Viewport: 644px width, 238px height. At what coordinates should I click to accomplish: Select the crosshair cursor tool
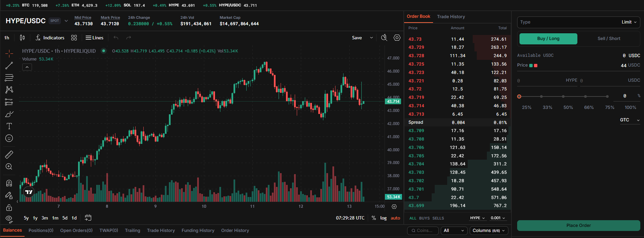point(9,53)
